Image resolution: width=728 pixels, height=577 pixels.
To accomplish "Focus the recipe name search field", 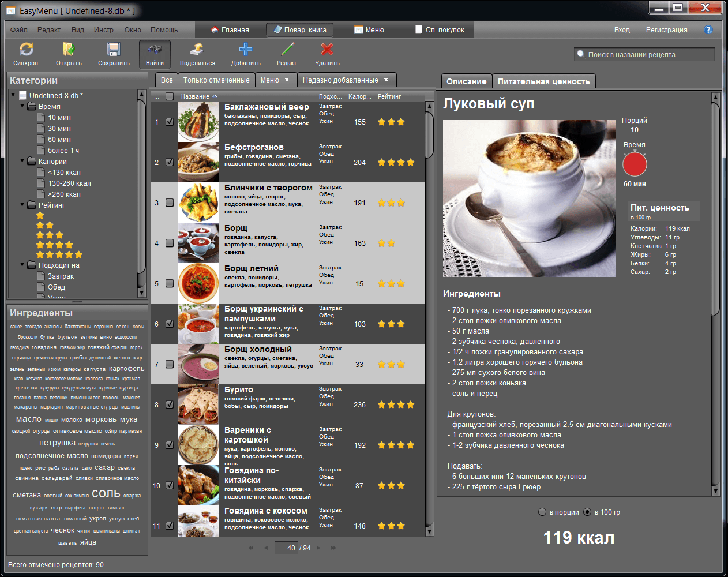I will (644, 55).
